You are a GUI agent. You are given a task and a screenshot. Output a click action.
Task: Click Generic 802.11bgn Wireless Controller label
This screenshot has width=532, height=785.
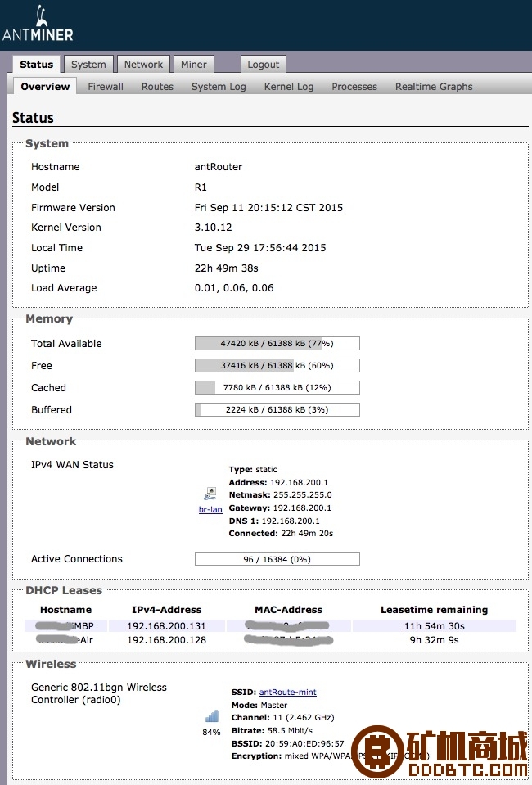pos(98,693)
